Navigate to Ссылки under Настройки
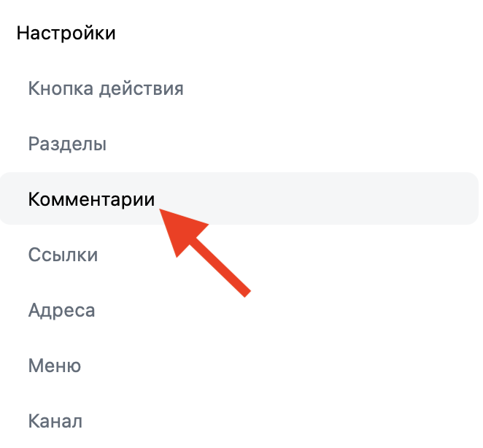Viewport: 483px width, 448px height. (x=63, y=255)
